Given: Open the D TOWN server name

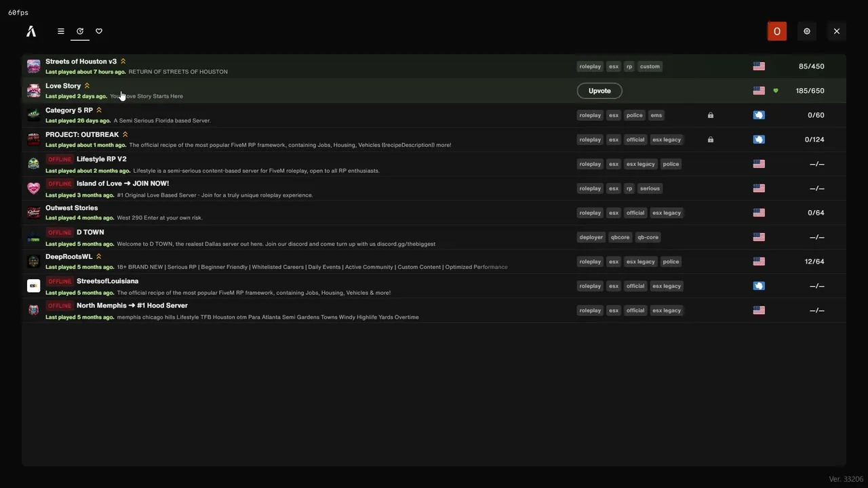Looking at the screenshot, I should click(90, 232).
